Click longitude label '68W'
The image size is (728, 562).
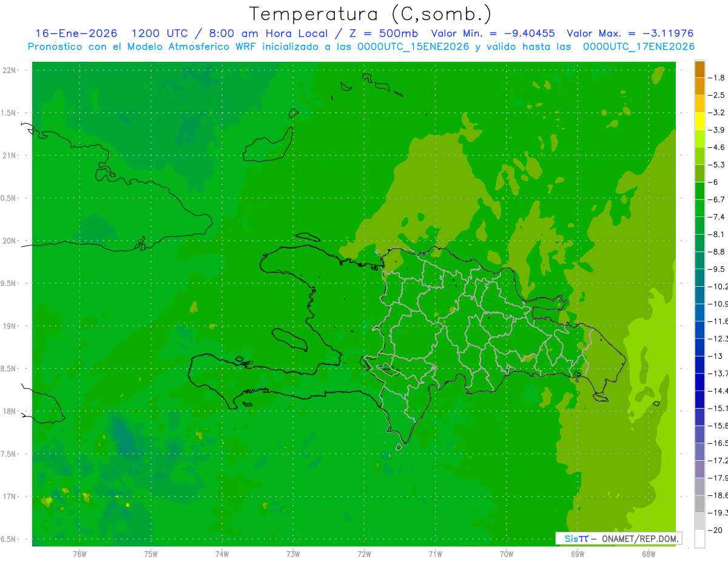(649, 554)
